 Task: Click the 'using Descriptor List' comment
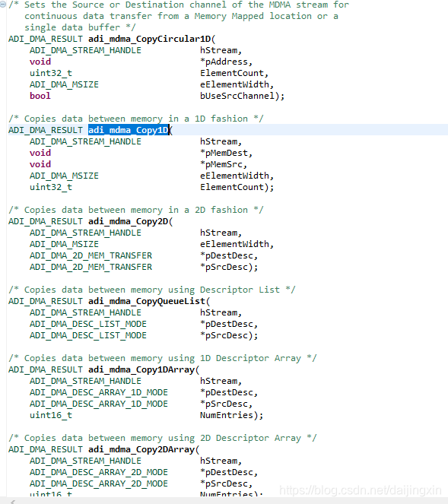coord(152,290)
